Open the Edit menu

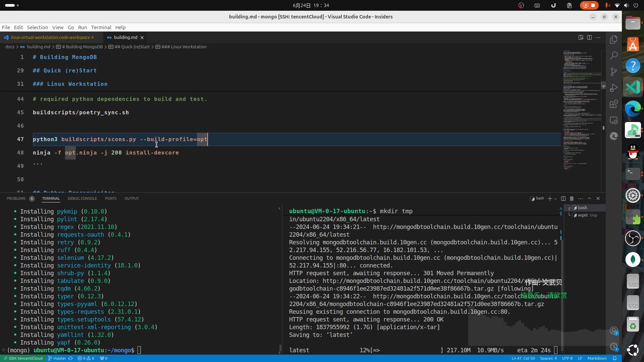18,27
